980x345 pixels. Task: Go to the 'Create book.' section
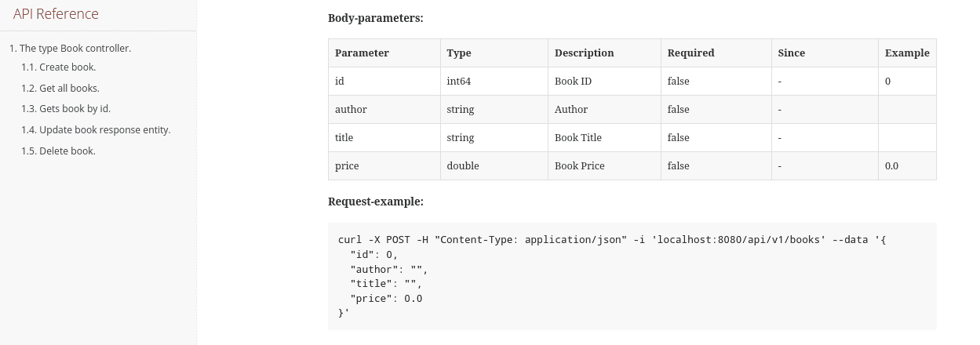click(59, 67)
